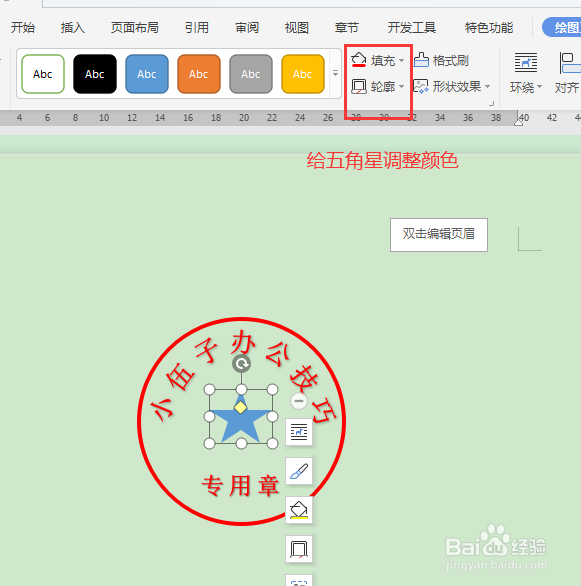The width and height of the screenshot is (581, 586).
Task: Apply the blue Abc shape style
Action: click(147, 74)
